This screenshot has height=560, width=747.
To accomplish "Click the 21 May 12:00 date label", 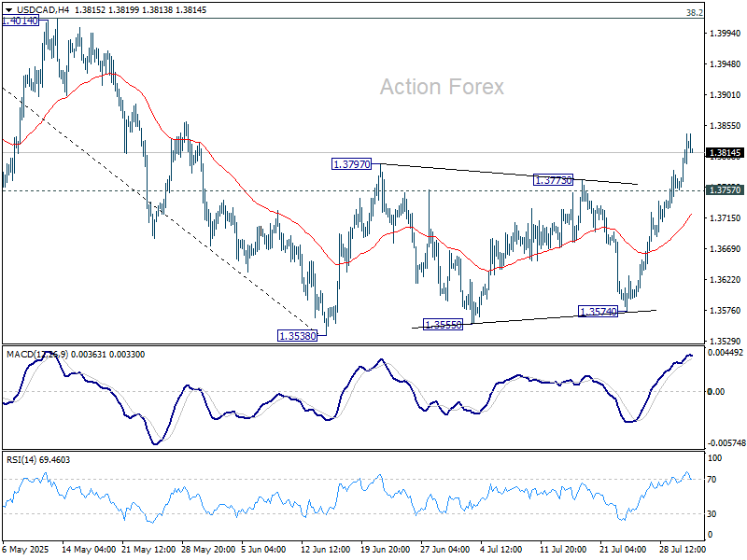I will tap(148, 549).
